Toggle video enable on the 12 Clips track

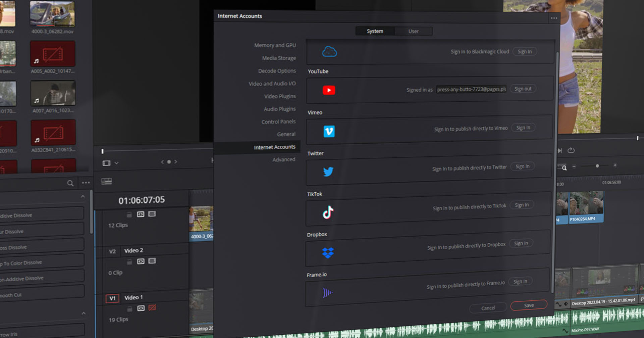pos(152,214)
